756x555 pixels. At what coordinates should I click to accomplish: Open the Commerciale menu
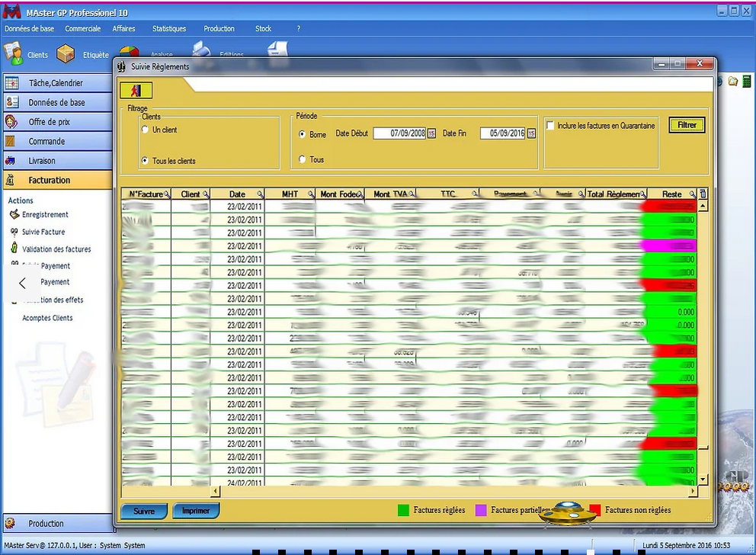tap(83, 29)
